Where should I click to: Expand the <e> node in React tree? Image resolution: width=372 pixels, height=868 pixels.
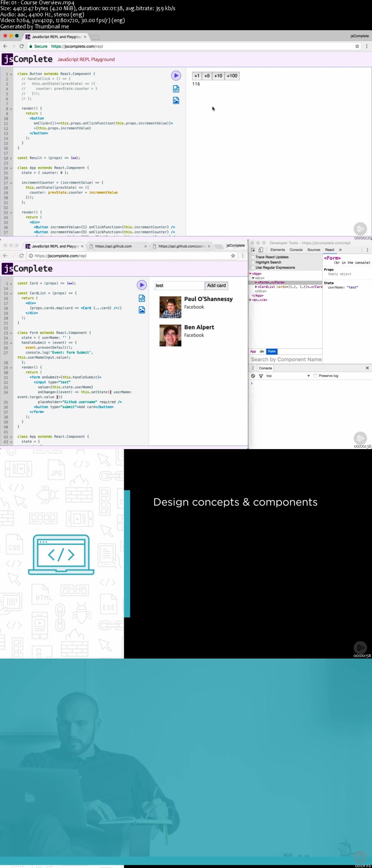point(250,300)
